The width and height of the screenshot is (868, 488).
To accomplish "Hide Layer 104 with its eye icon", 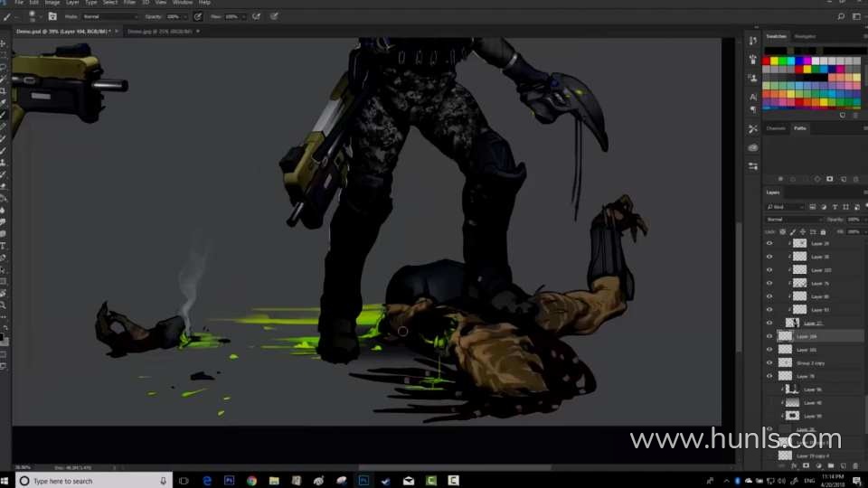I will tap(769, 336).
